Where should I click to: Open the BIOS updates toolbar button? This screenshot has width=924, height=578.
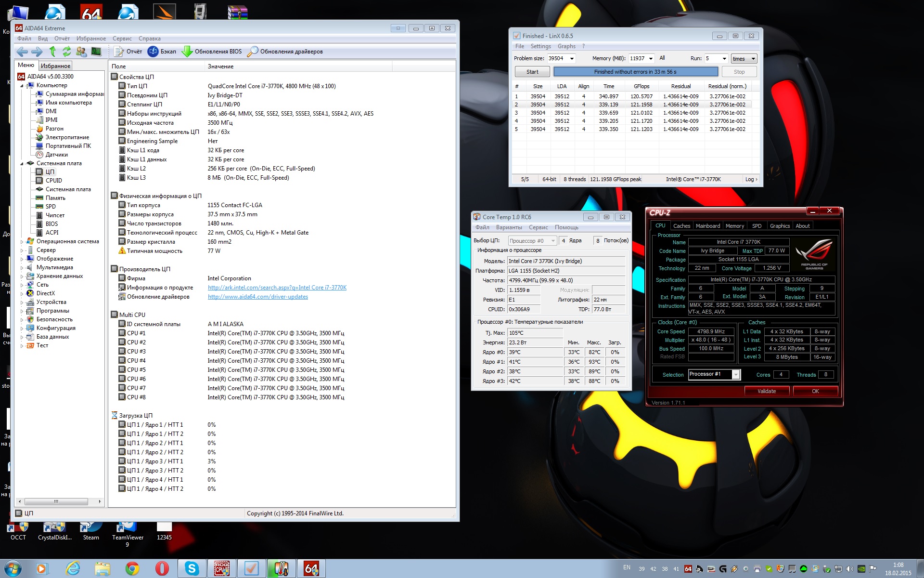[x=212, y=52]
